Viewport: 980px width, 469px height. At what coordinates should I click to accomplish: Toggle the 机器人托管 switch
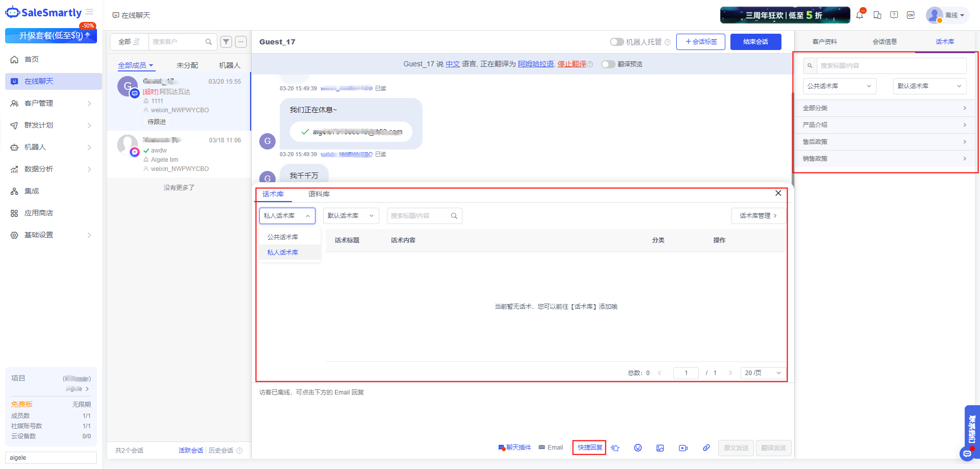617,42
